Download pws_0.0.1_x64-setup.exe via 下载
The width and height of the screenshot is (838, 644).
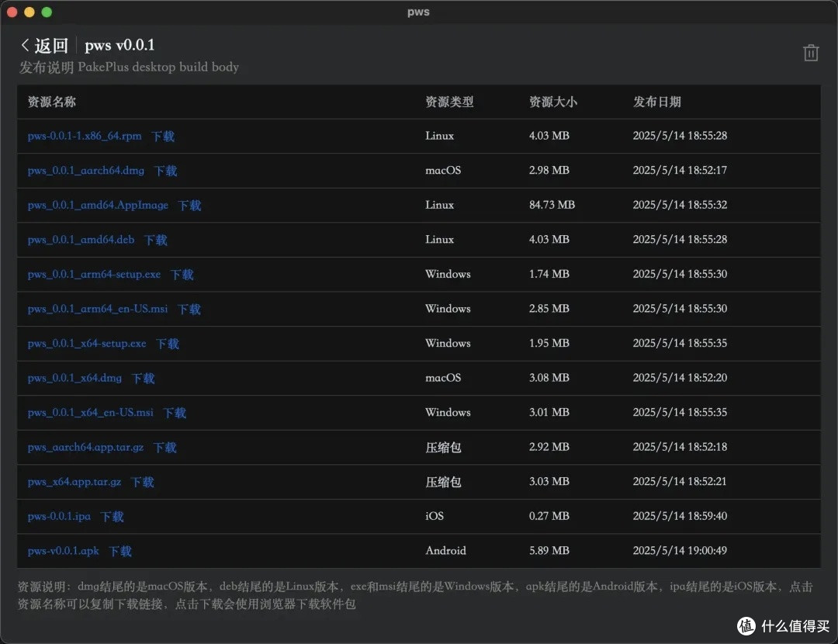point(168,345)
